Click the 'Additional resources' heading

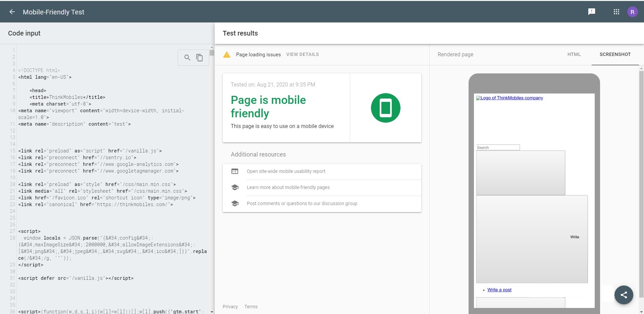pyautogui.click(x=258, y=154)
